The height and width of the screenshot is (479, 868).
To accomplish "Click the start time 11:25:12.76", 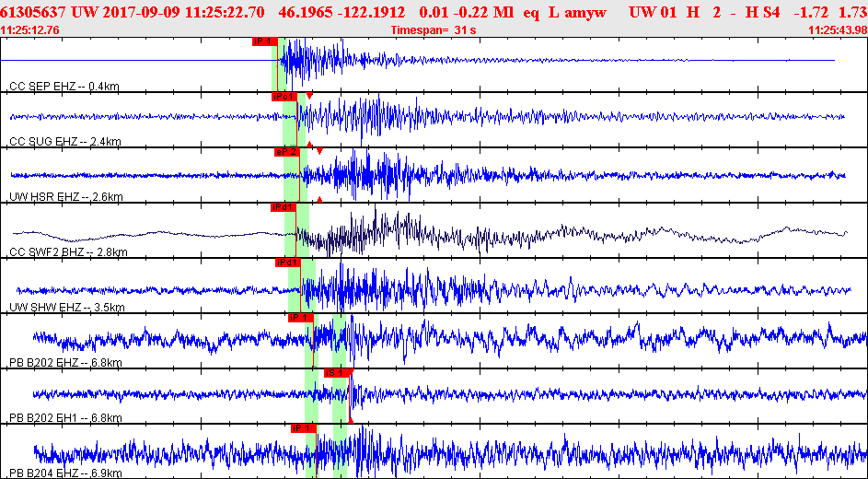I will [31, 29].
